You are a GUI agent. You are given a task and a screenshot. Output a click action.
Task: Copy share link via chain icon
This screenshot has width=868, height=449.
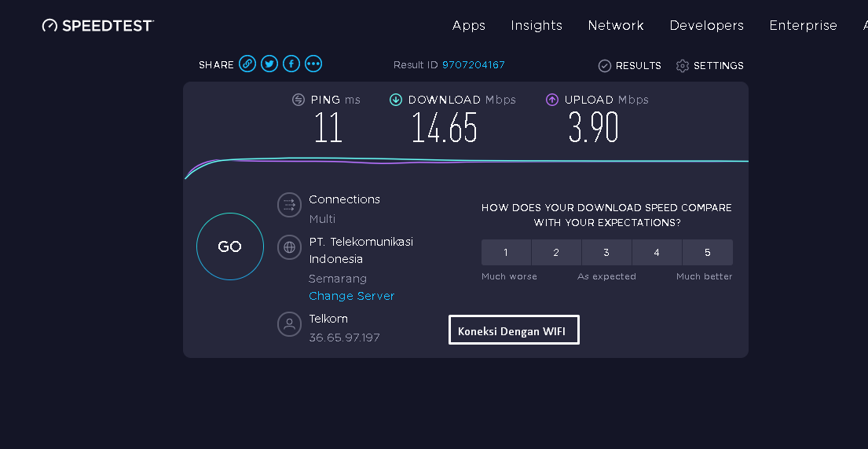coord(247,64)
